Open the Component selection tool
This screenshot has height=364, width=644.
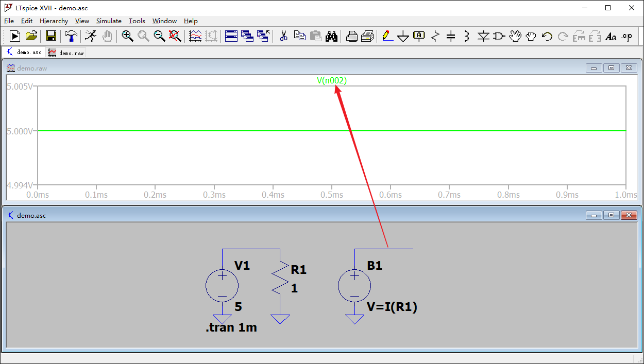[x=498, y=36]
